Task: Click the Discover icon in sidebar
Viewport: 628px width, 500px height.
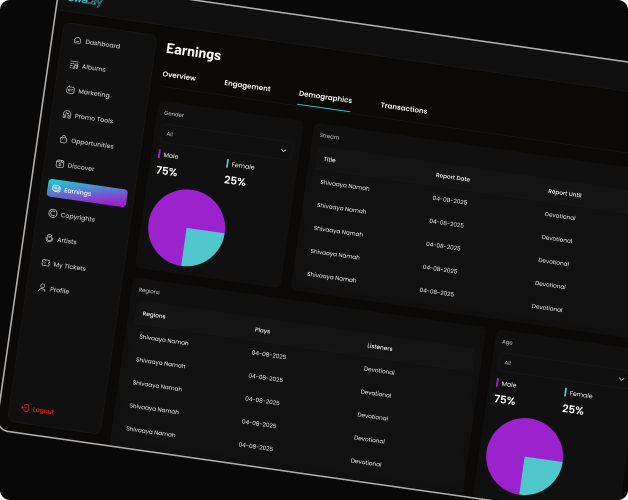Action: click(60, 164)
